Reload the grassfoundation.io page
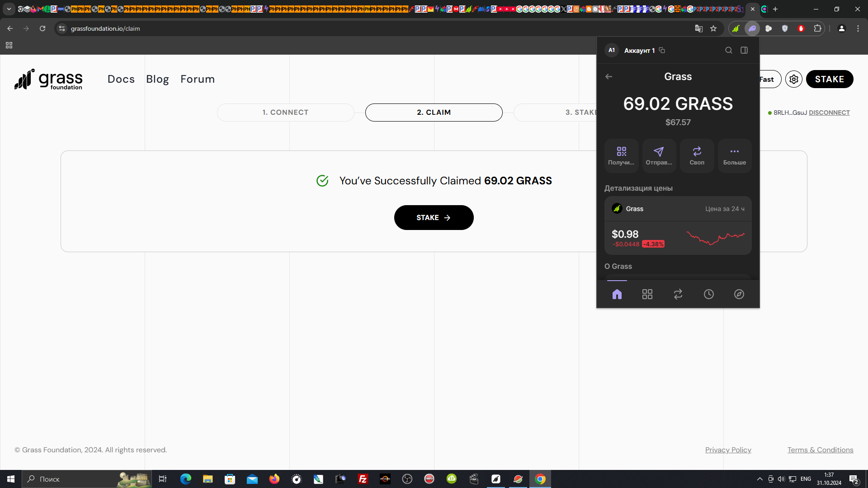868x488 pixels. [x=42, y=28]
